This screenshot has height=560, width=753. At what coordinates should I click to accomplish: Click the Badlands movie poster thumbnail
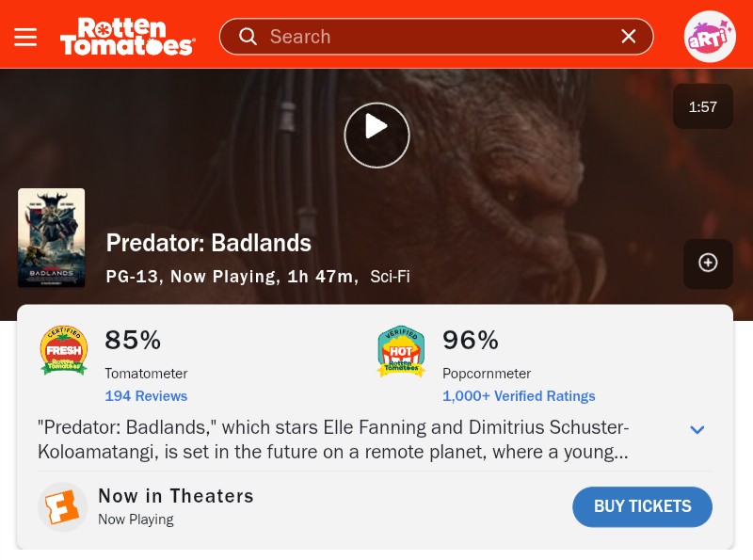52,238
